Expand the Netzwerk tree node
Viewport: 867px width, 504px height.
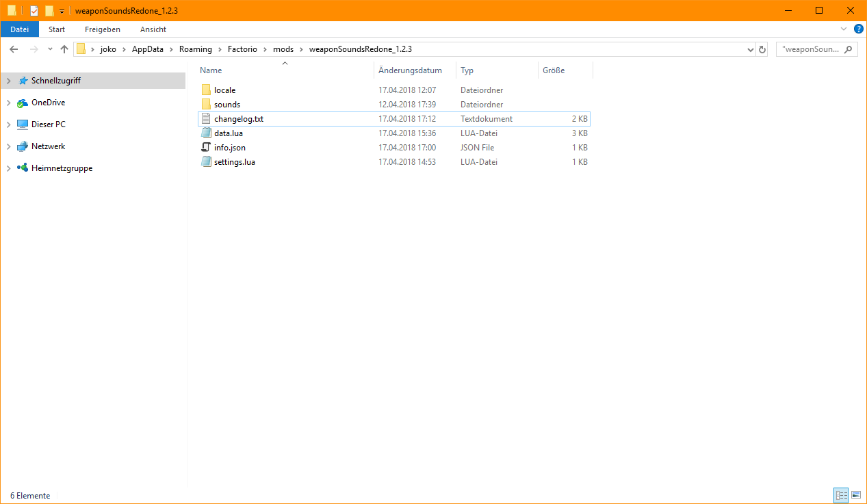(8, 146)
